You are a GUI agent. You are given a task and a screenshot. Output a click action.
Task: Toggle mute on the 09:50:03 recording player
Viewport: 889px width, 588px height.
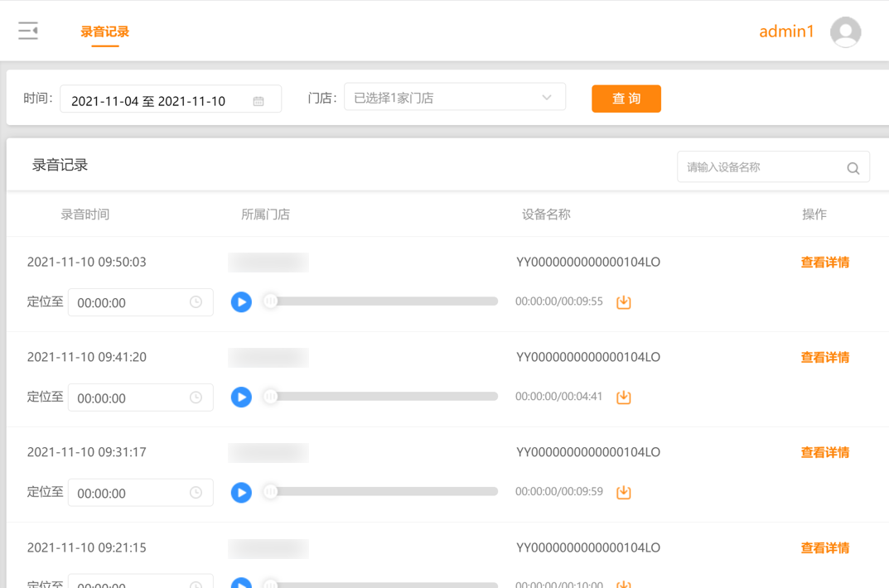click(271, 301)
